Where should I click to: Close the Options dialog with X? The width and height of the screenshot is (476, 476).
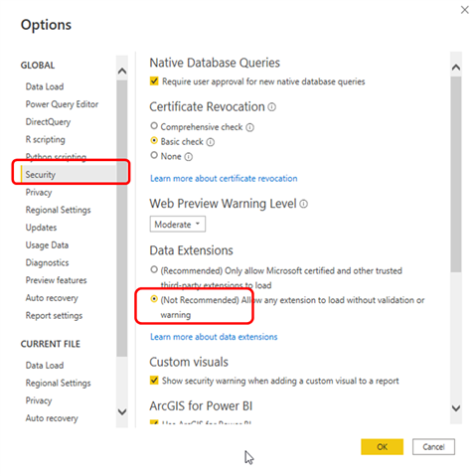tap(464, 10)
